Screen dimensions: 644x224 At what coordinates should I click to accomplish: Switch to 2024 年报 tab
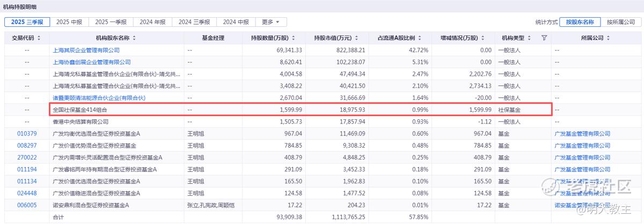152,22
